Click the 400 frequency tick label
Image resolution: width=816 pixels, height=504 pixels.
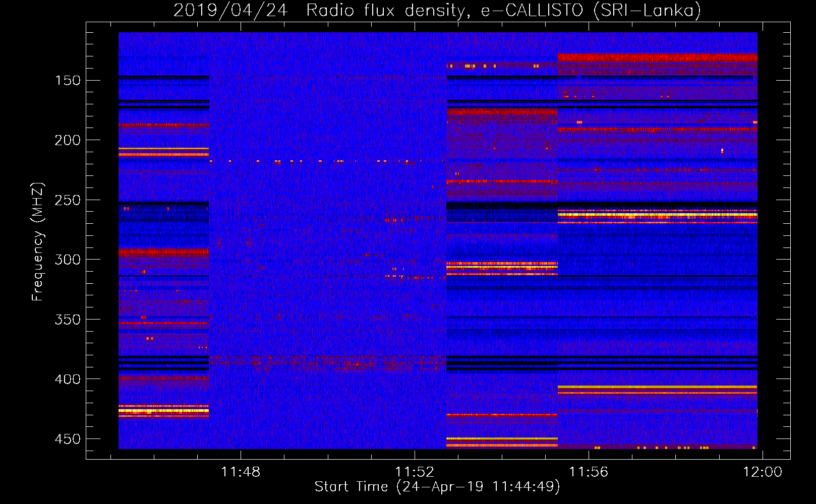pos(68,379)
